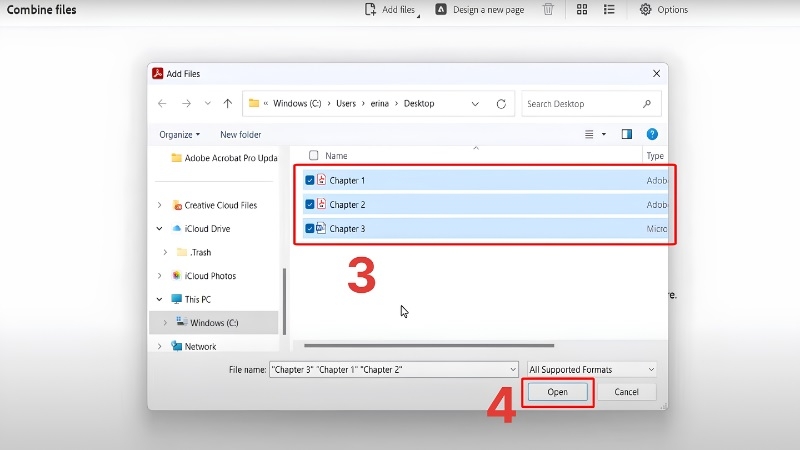Expand the address bar history dropdown

point(475,104)
